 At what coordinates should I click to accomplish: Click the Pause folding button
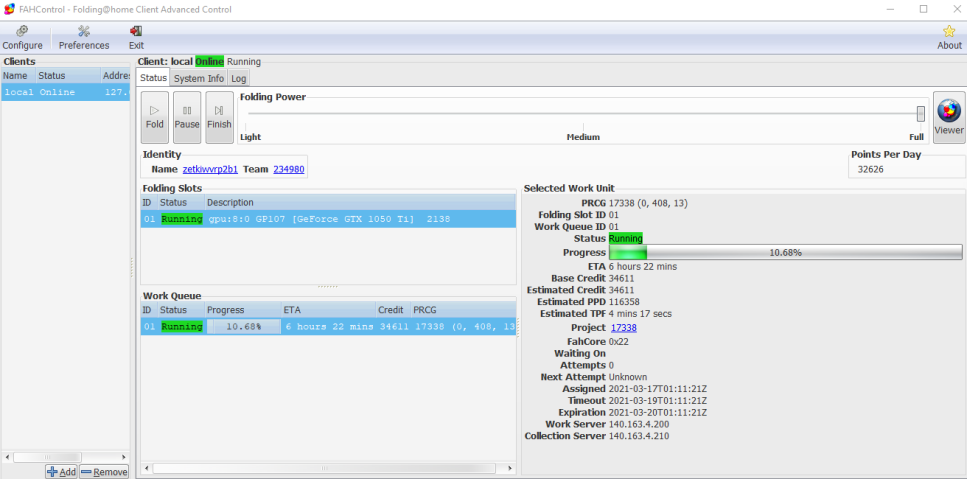[187, 117]
